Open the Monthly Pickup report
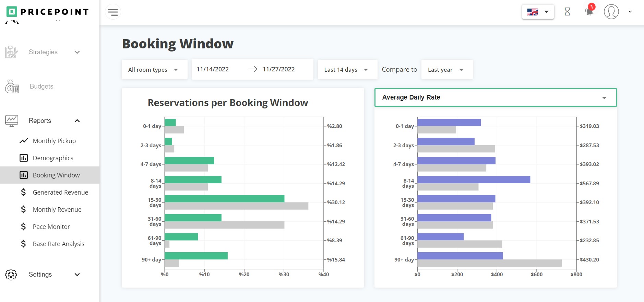644x302 pixels. 54,141
